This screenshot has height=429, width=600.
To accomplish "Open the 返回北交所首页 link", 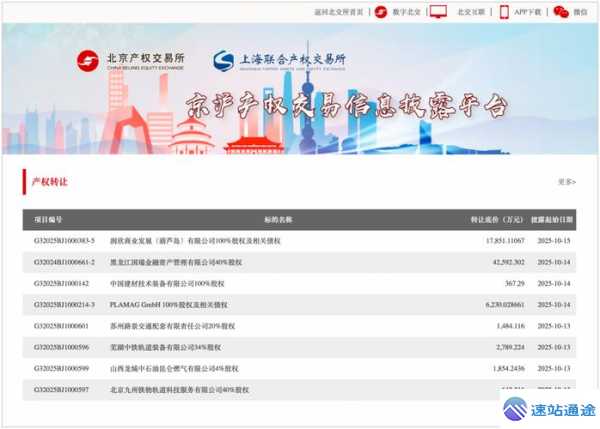I will (x=339, y=12).
